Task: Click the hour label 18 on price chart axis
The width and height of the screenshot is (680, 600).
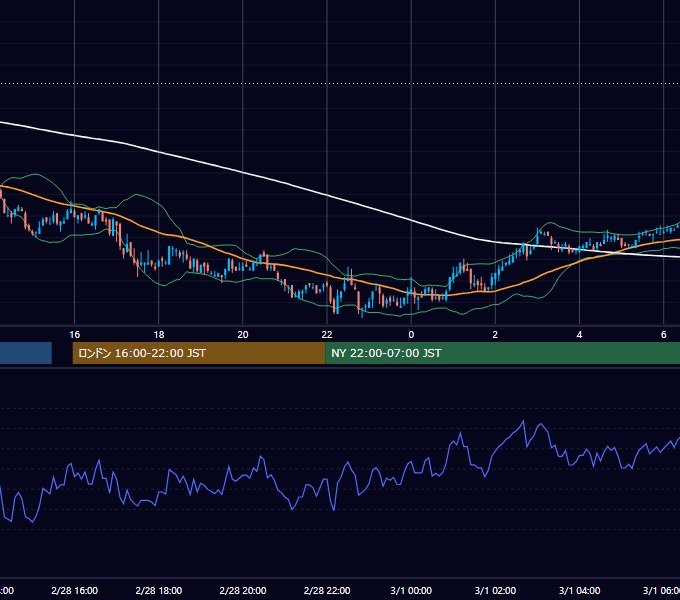Action: tap(159, 335)
